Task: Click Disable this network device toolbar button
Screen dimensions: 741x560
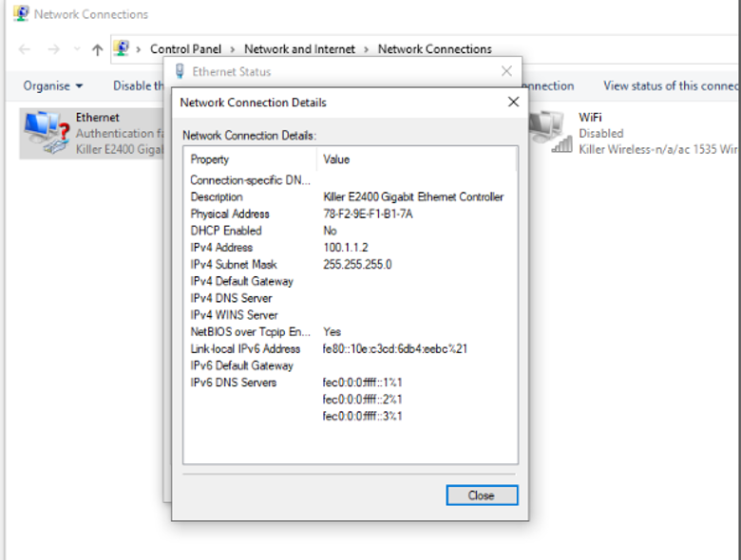Action: [x=139, y=86]
